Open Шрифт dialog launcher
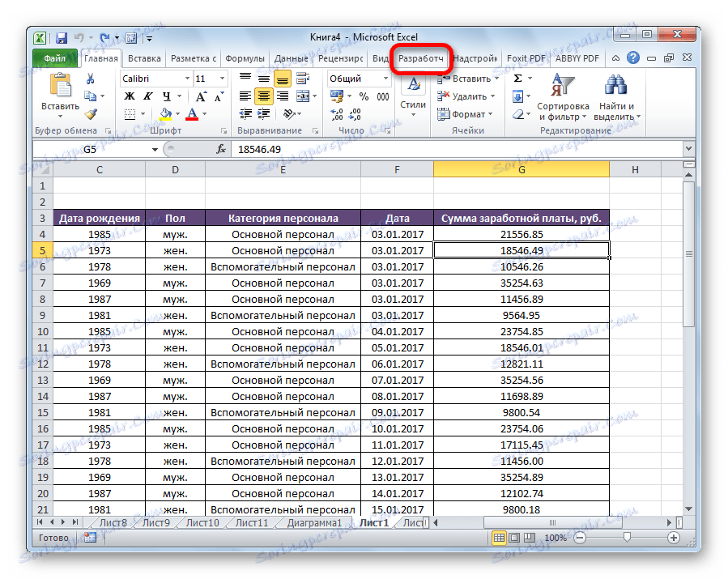The width and height of the screenshot is (728, 579). coord(224,131)
